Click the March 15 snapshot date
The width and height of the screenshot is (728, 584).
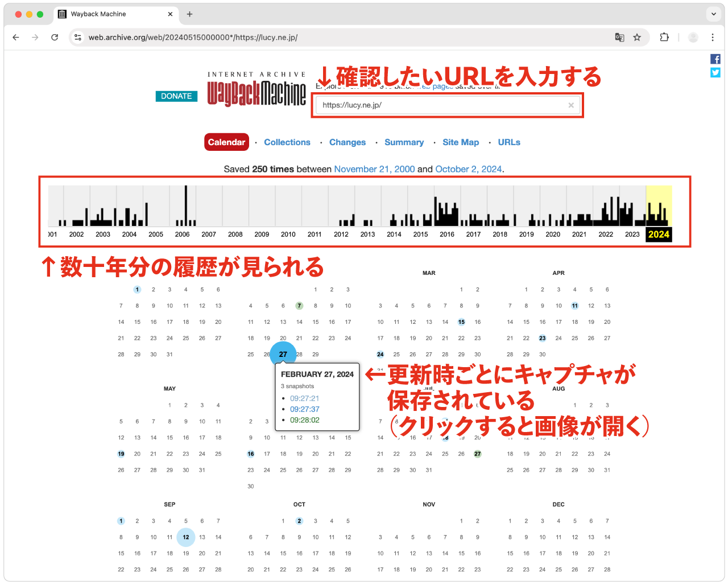point(461,322)
